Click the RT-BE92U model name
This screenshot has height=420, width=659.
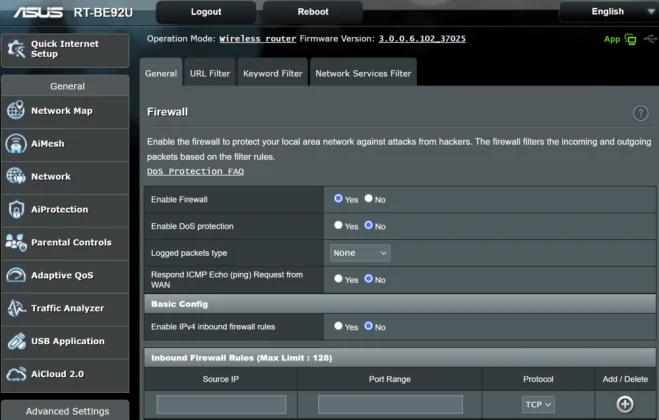[103, 13]
